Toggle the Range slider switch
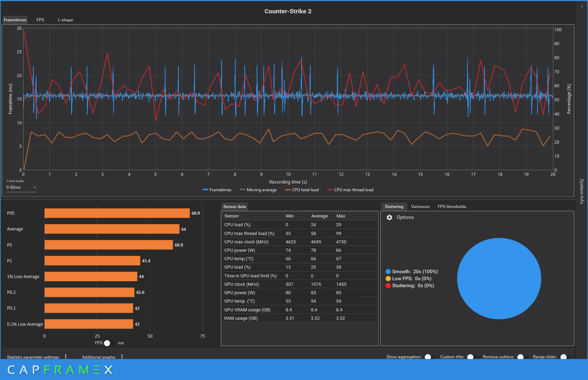This screenshot has width=588, height=380. pos(566,357)
